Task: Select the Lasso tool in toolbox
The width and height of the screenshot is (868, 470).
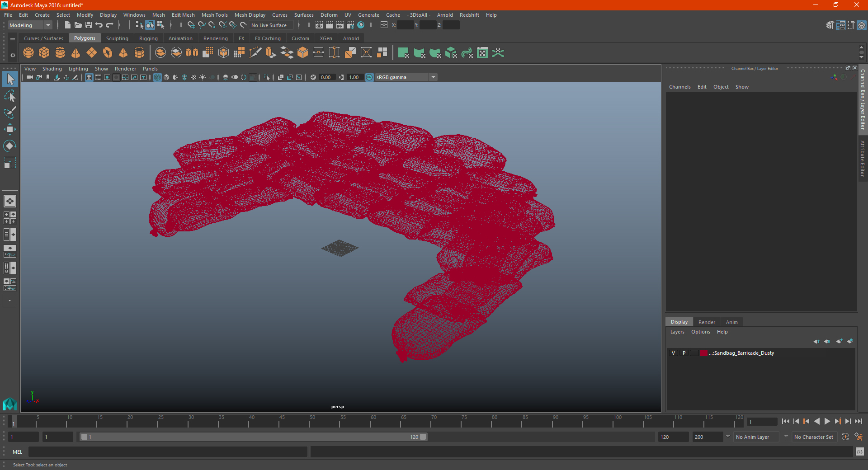Action: tap(10, 96)
